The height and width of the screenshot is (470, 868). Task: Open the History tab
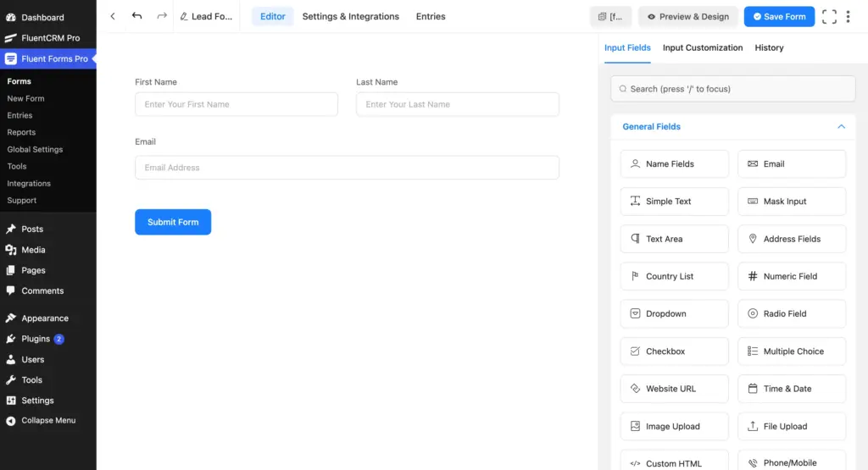pyautogui.click(x=769, y=47)
